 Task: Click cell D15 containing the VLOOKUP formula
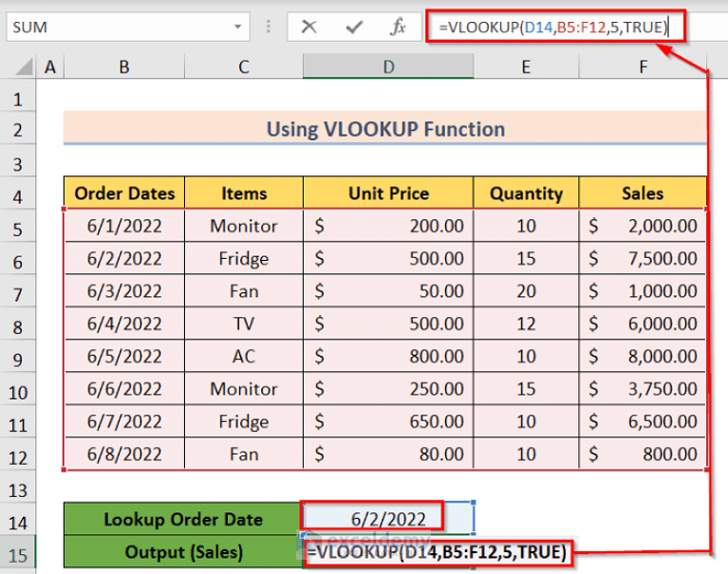click(x=388, y=552)
